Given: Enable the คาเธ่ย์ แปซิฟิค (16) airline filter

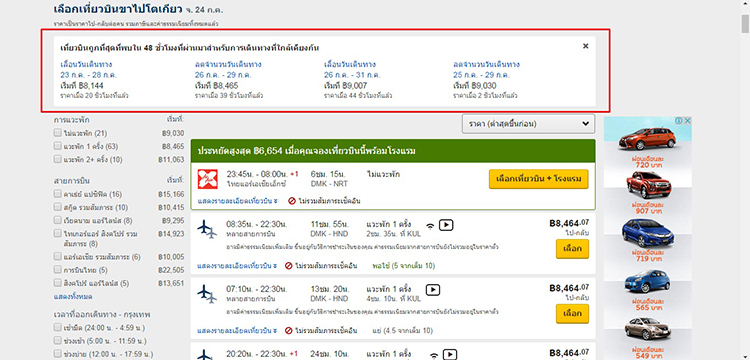Looking at the screenshot, I should coord(57,194).
